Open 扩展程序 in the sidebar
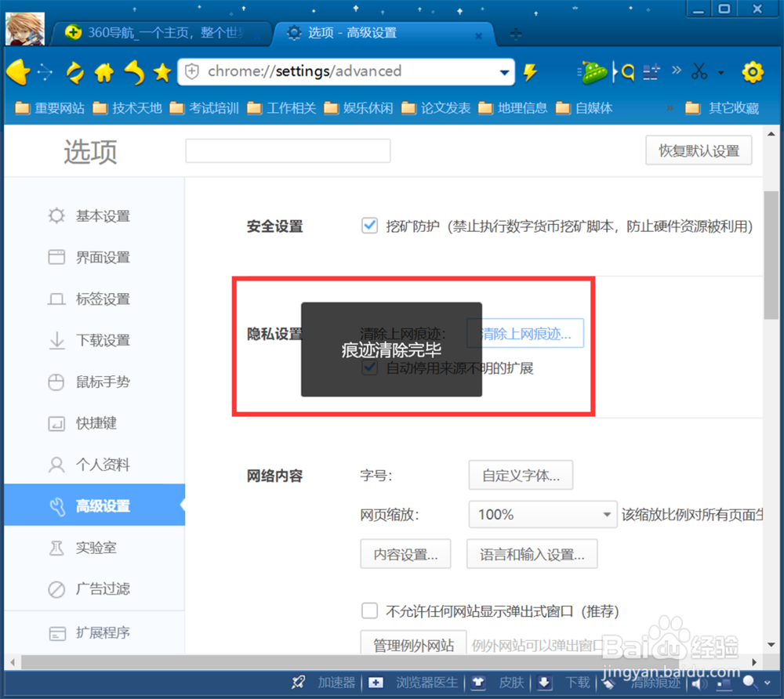 [95, 632]
